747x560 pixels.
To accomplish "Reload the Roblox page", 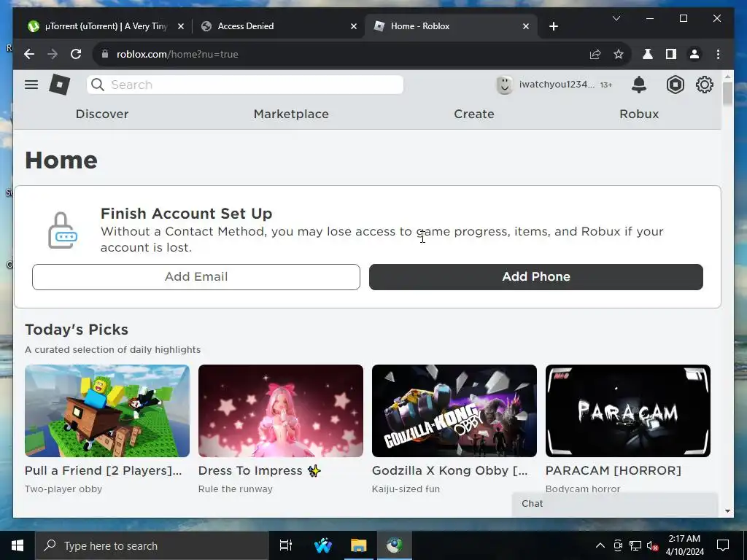I will tap(76, 54).
